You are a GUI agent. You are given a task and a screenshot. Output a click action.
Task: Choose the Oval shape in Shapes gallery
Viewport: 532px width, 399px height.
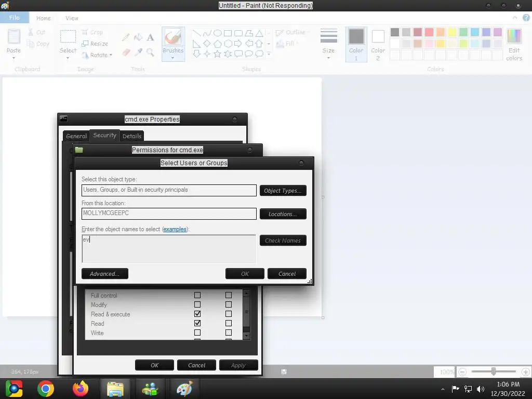pos(218,33)
